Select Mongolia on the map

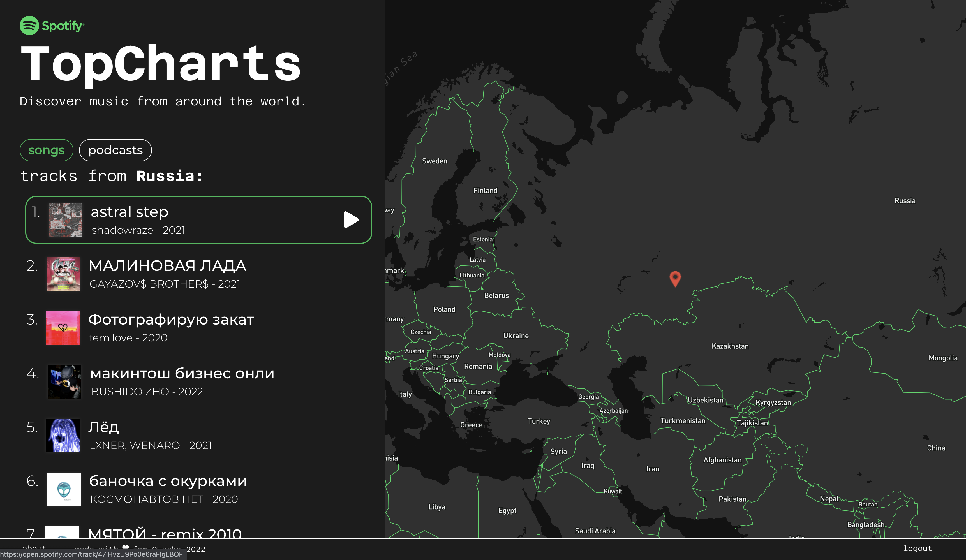943,358
